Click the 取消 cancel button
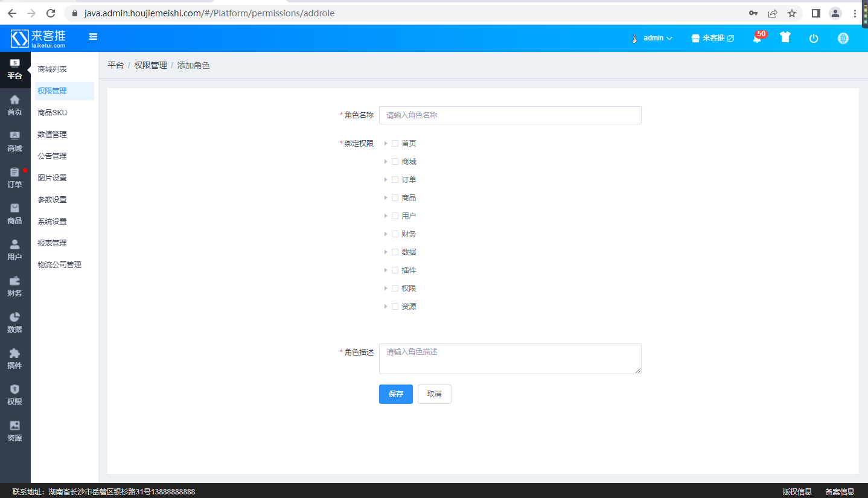Screen dimensions: 868x498 click(x=435, y=394)
